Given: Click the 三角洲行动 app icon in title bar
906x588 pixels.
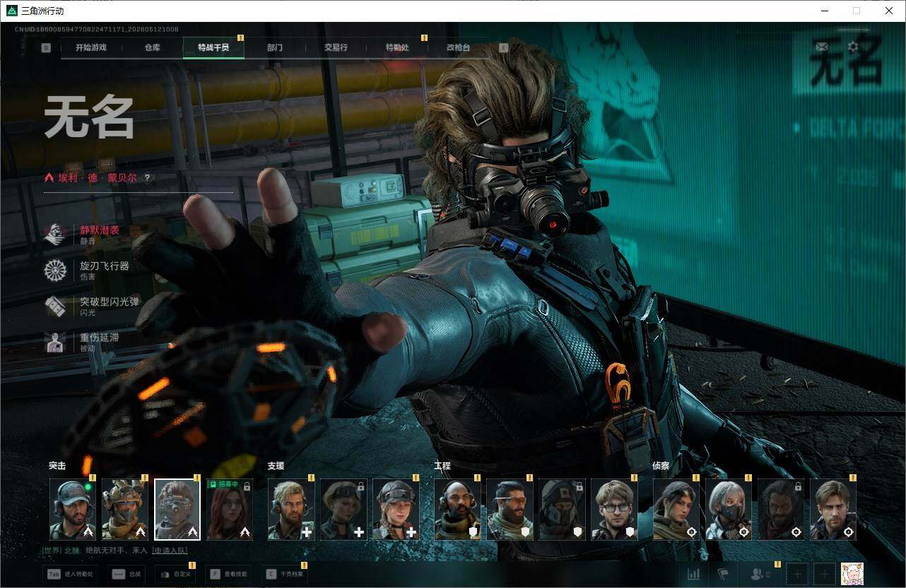Looking at the screenshot, I should pyautogui.click(x=11, y=11).
